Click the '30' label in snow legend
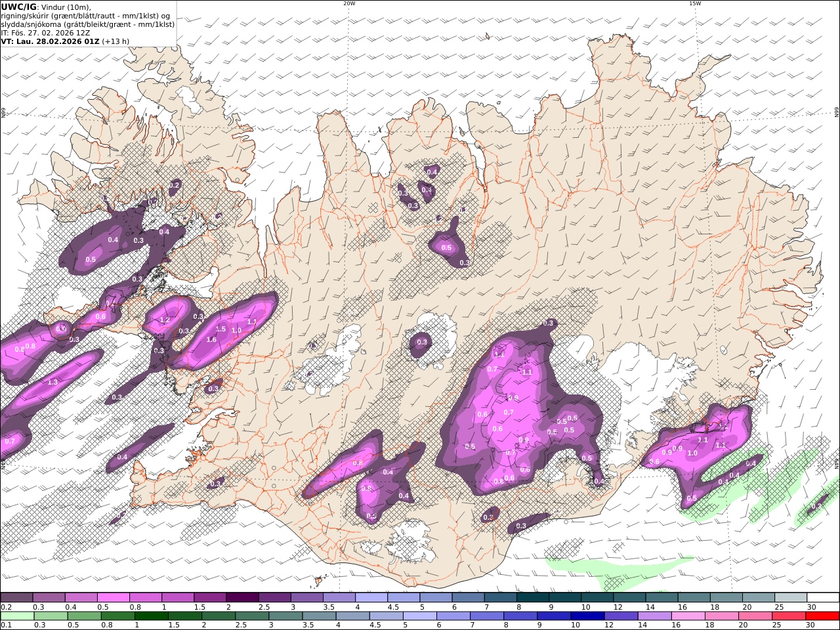 pos(811,607)
